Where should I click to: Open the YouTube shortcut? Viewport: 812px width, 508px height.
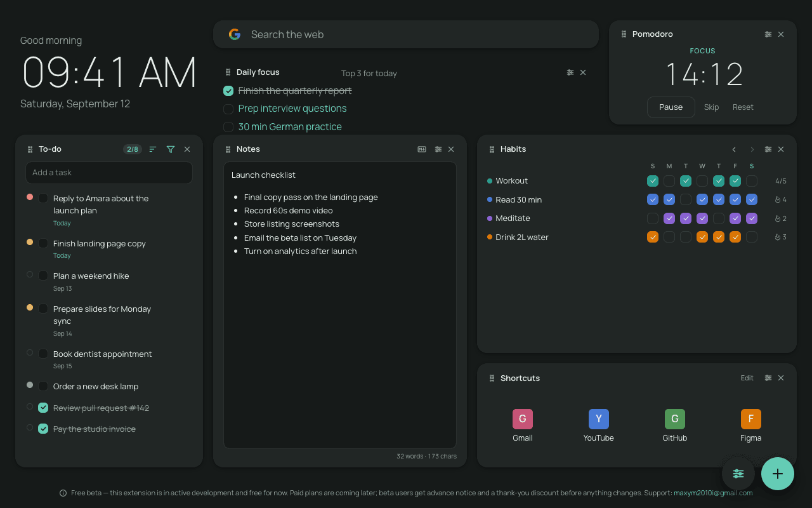click(x=599, y=425)
